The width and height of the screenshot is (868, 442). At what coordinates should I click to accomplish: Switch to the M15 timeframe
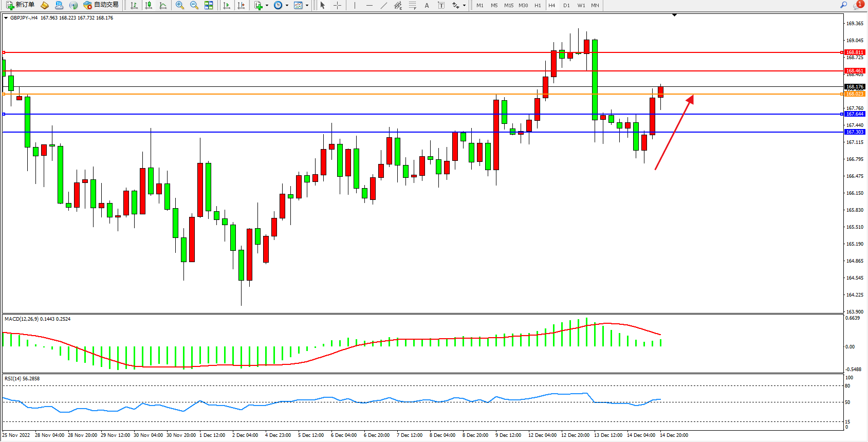[x=509, y=5]
